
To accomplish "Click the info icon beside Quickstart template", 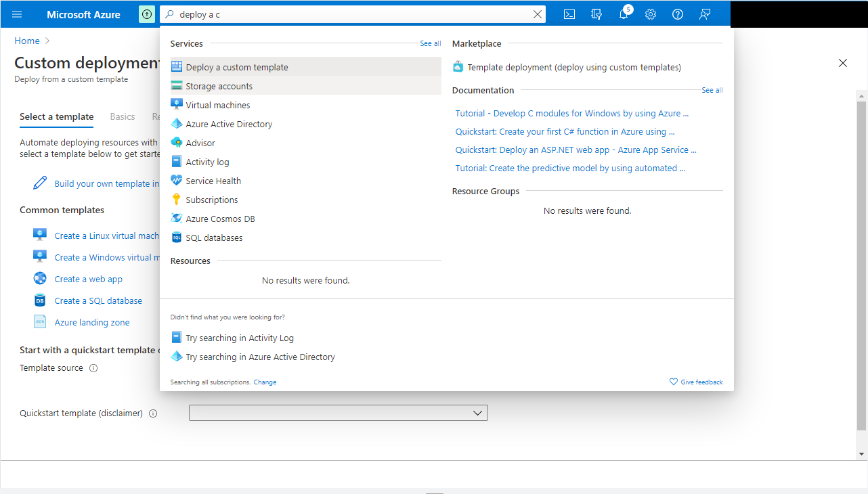I will (x=153, y=413).
